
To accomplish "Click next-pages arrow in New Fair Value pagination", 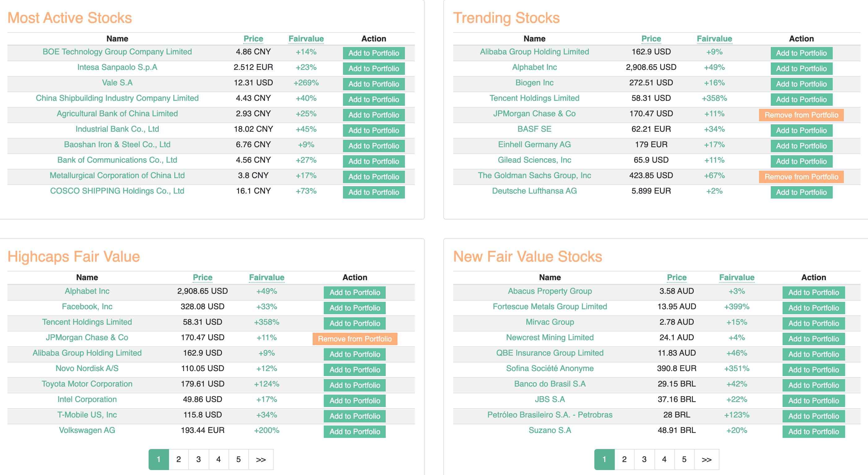I will coord(706,459).
